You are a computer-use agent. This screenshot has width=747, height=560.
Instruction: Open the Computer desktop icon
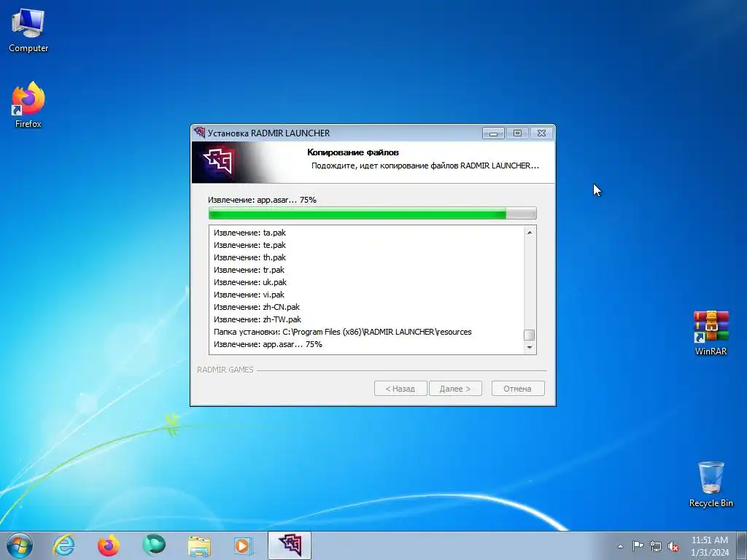[x=28, y=31]
